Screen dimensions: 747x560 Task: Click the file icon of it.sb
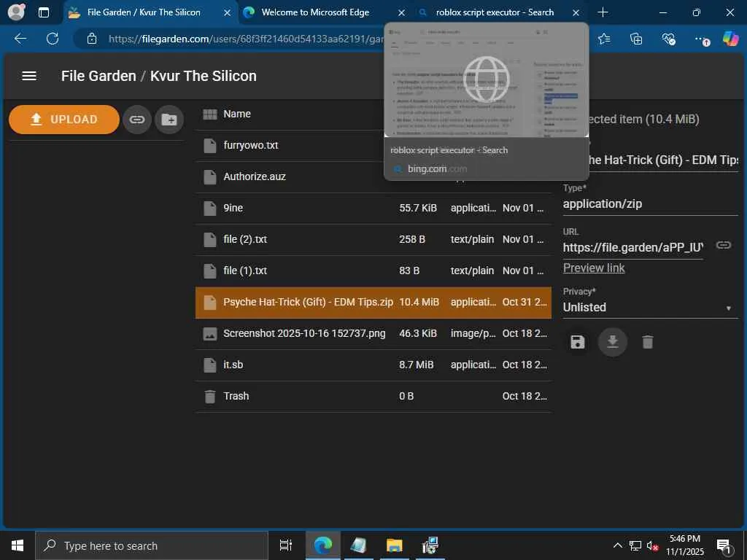point(209,365)
